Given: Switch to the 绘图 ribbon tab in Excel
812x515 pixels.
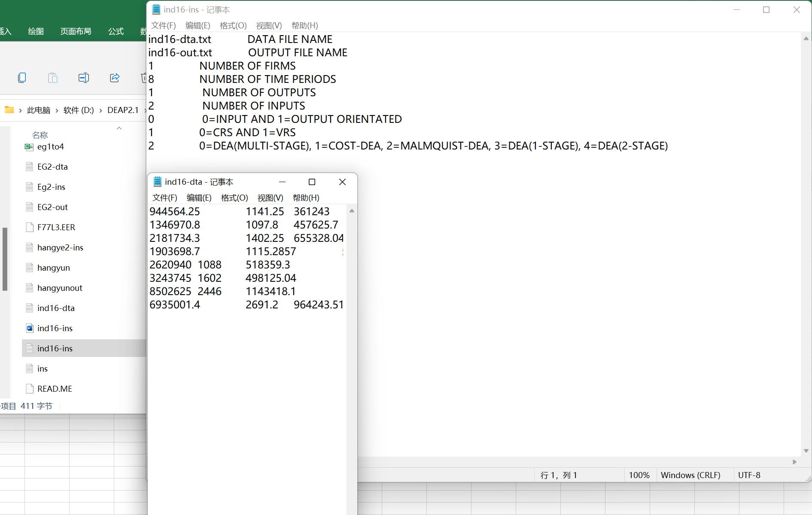Looking at the screenshot, I should click(x=36, y=31).
